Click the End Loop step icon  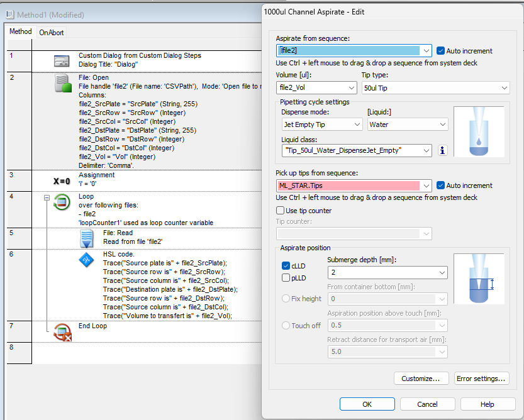pos(62,331)
